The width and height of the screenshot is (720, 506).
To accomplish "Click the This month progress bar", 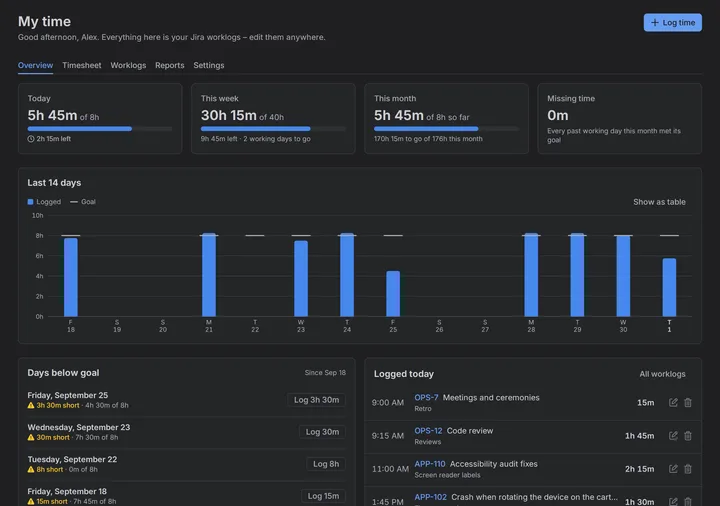I will [446, 129].
